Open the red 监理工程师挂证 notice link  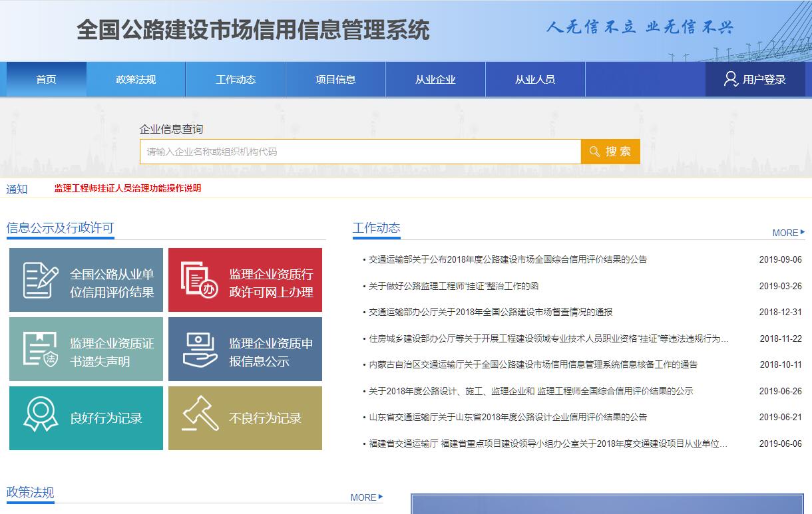point(128,188)
